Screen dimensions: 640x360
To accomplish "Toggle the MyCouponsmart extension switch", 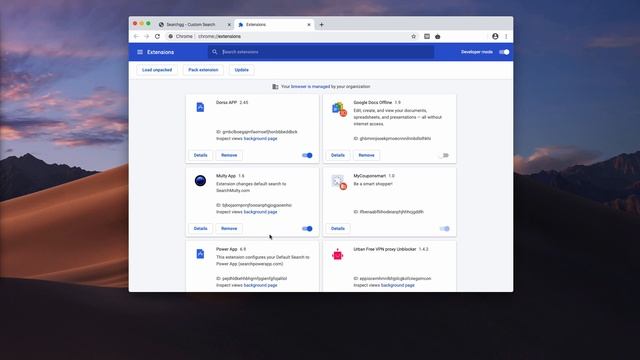I will pos(445,229).
